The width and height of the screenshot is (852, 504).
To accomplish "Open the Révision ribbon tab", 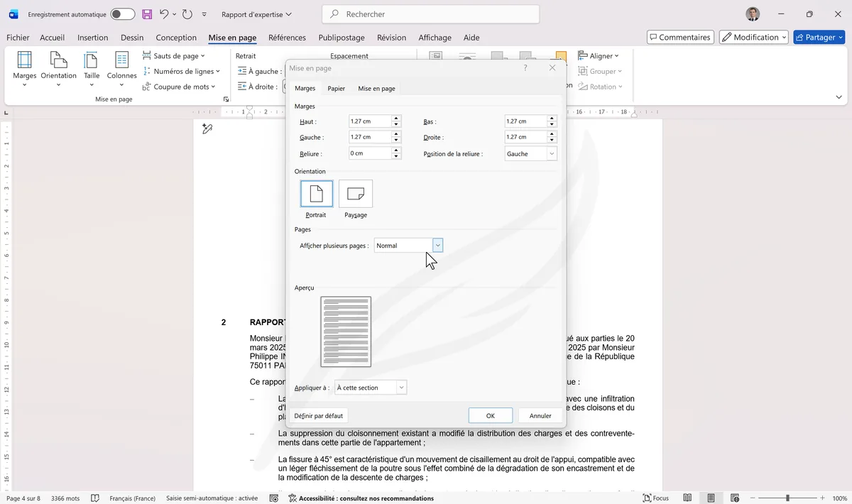I will click(390, 38).
